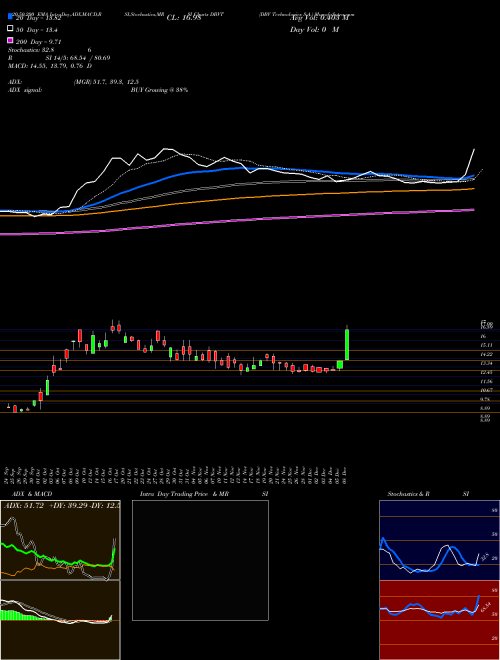Click the 10.67 price axis label
Image resolution: width=500 pixels, height=660 pixels.
point(487,390)
